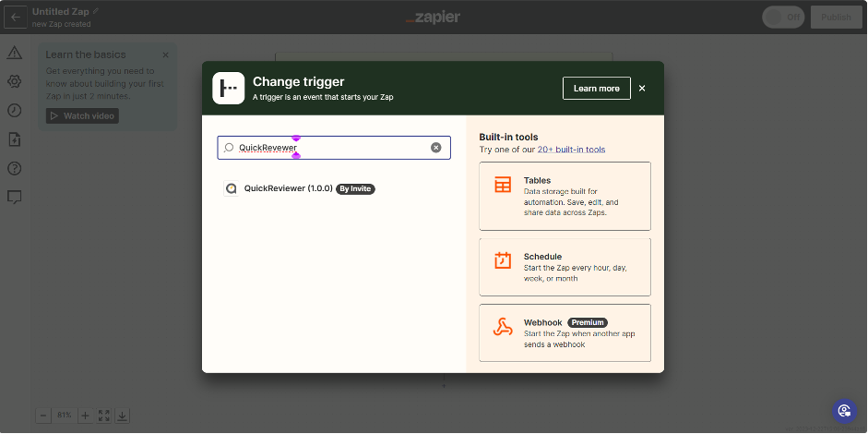Edit Zap name with pencil icon
The height and width of the screenshot is (434, 868).
tap(96, 11)
